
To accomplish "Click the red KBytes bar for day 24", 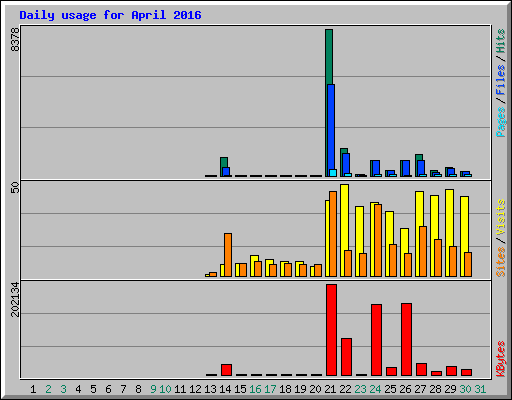I will click(x=376, y=340).
